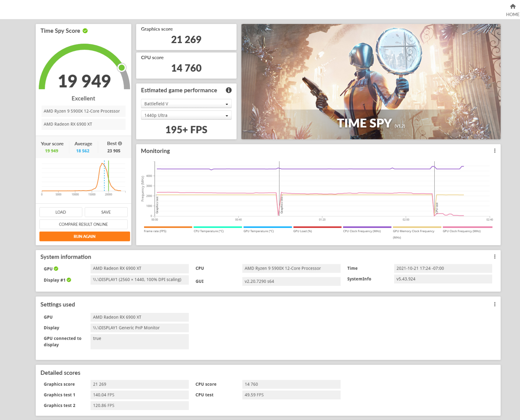
Task: Click the green validation check next to GPU
Action: 56,269
